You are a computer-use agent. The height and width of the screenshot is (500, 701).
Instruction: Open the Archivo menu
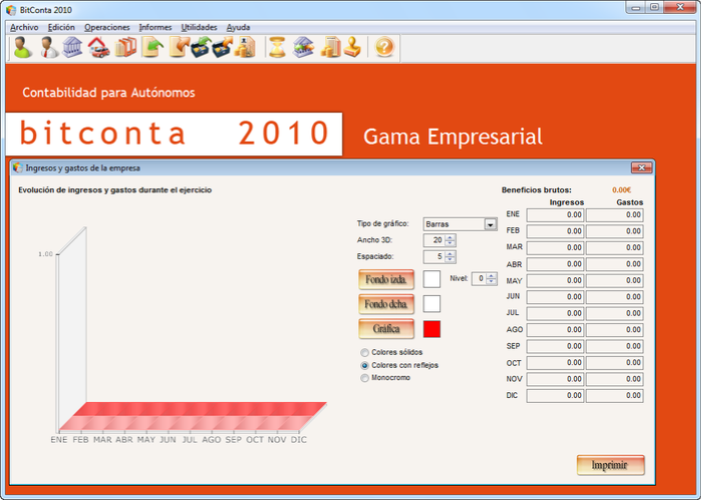[x=24, y=27]
